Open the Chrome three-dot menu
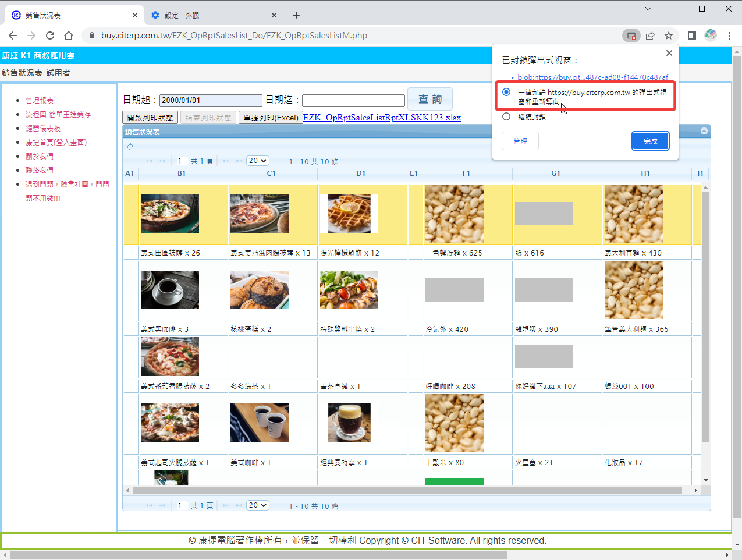The width and height of the screenshot is (742, 560). click(729, 36)
